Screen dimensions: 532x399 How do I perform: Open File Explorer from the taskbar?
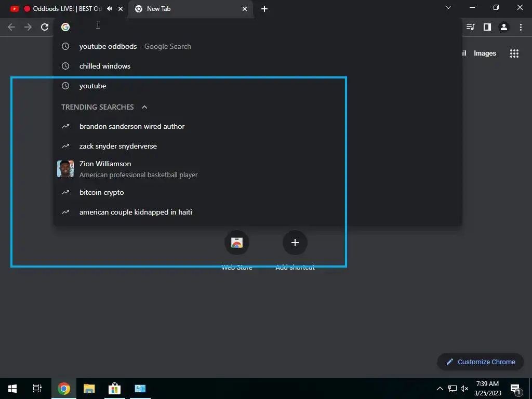89,389
